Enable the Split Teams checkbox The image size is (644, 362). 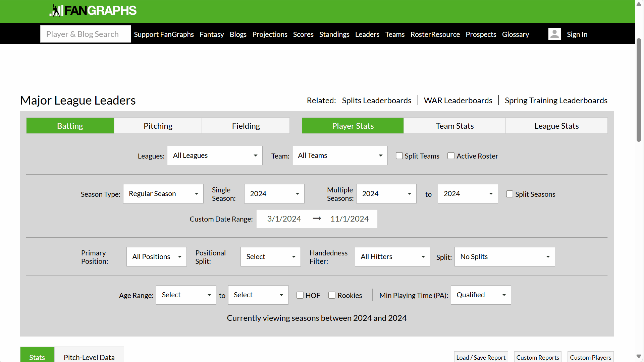pos(399,156)
